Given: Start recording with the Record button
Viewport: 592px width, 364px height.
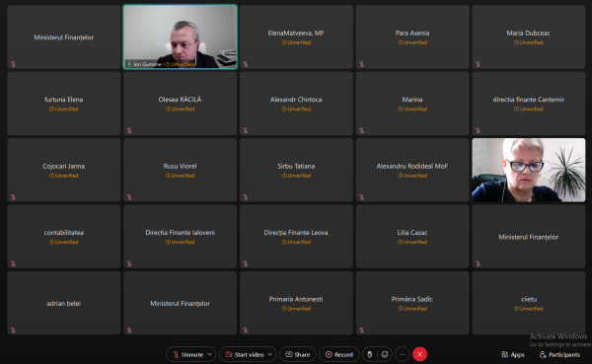Looking at the screenshot, I should [x=339, y=354].
